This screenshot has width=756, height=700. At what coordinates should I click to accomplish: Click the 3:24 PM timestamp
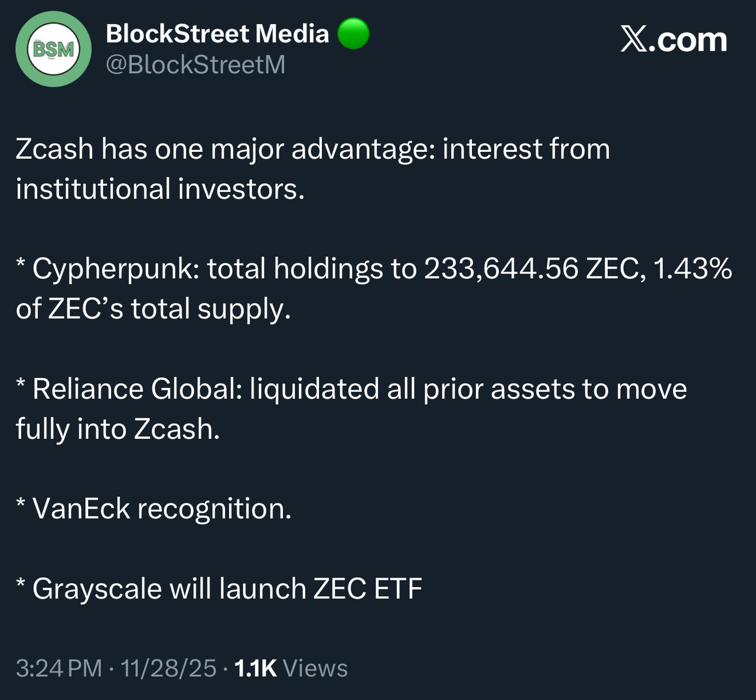pyautogui.click(x=58, y=668)
